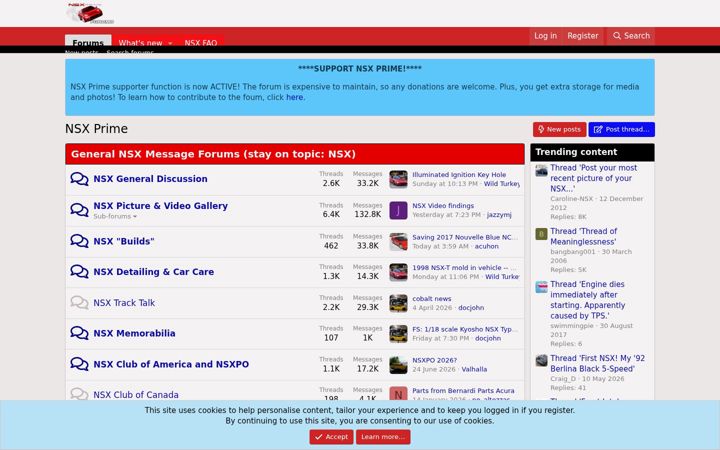Open avatar beside 1998 NSX-T mold thread

pyautogui.click(x=398, y=272)
